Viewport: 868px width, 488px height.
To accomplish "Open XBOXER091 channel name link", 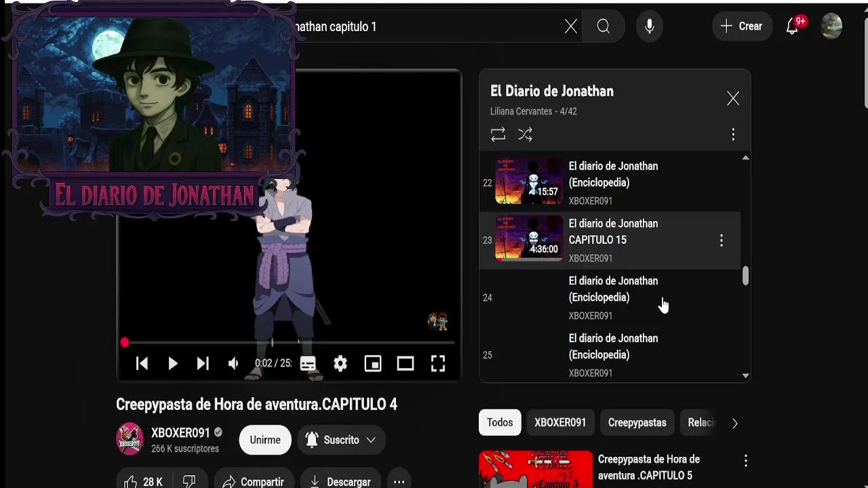I will point(180,433).
